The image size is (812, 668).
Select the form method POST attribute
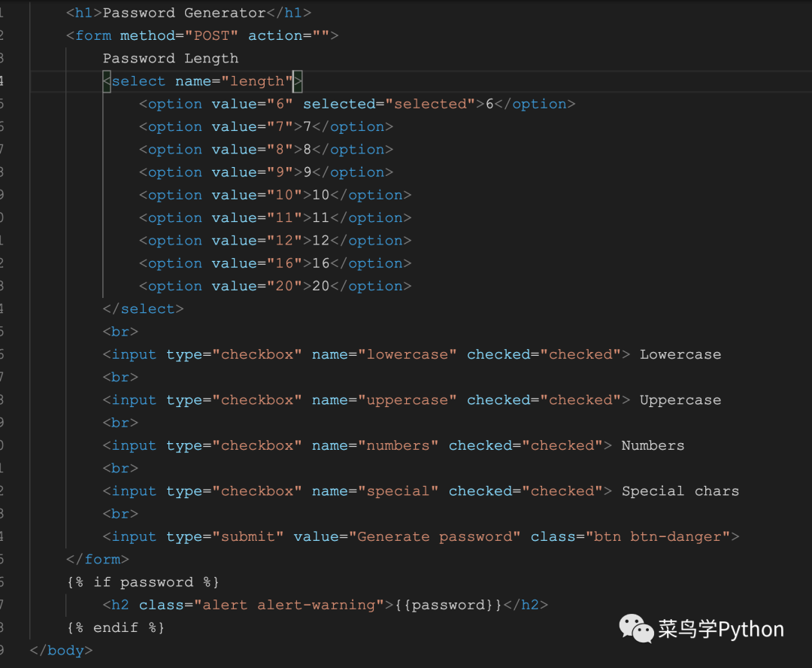click(x=213, y=35)
